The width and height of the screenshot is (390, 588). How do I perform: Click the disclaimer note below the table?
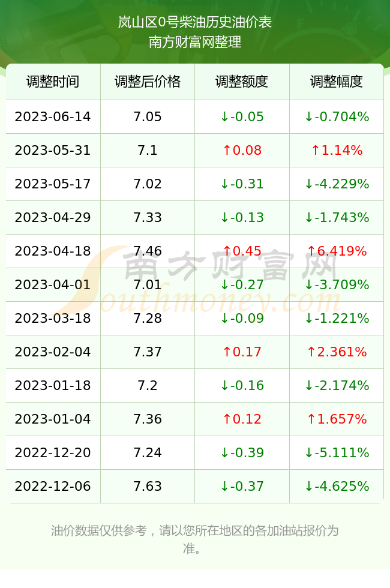click(194, 539)
